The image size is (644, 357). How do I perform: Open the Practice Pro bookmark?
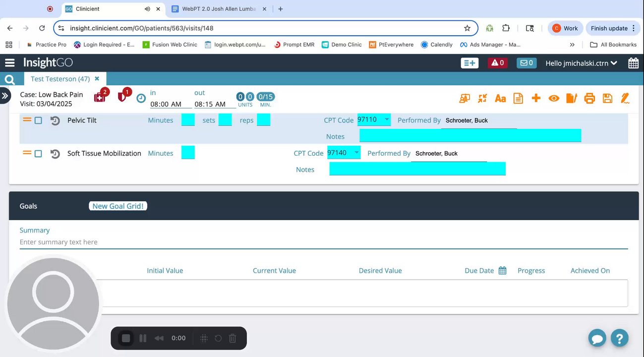pyautogui.click(x=46, y=45)
